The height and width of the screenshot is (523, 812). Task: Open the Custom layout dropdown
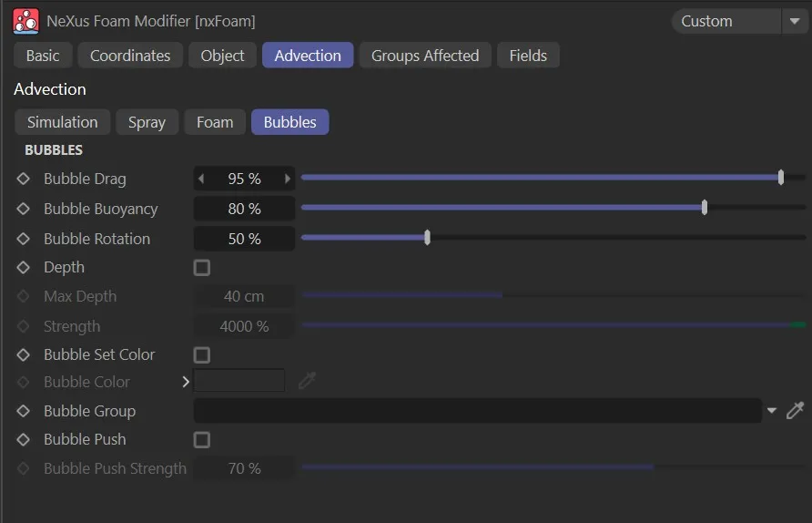[738, 21]
